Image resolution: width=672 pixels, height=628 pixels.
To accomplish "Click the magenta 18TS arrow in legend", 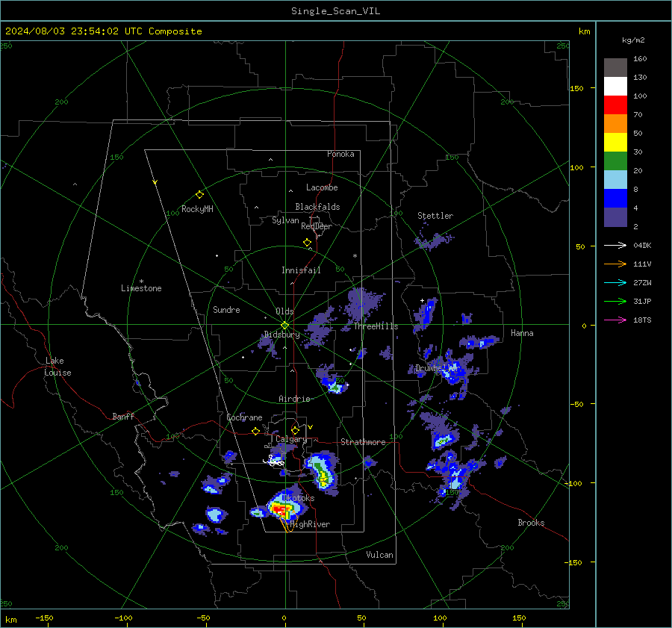I will pyautogui.click(x=615, y=320).
